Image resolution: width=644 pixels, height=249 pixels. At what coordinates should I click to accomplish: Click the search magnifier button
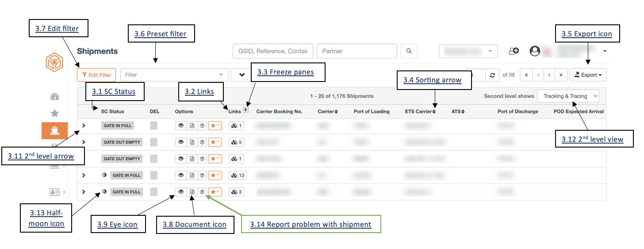coord(409,51)
